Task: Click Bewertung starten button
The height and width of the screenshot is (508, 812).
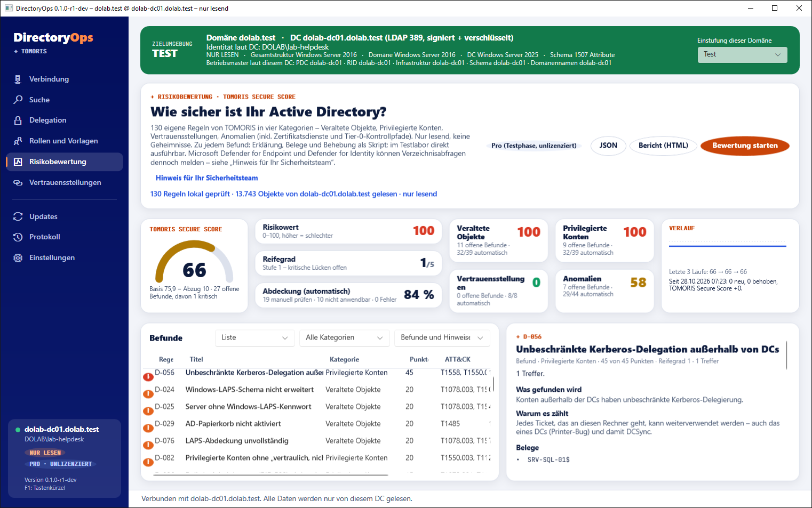Action: 745,146
